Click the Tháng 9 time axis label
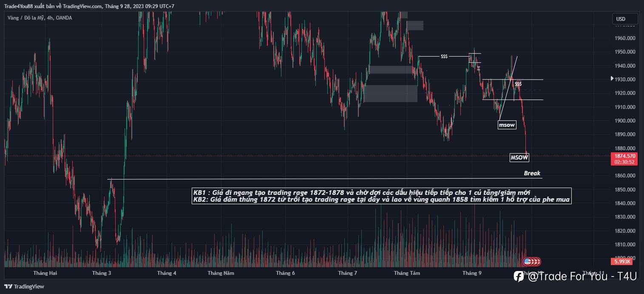This screenshot has width=644, height=294. (x=472, y=273)
